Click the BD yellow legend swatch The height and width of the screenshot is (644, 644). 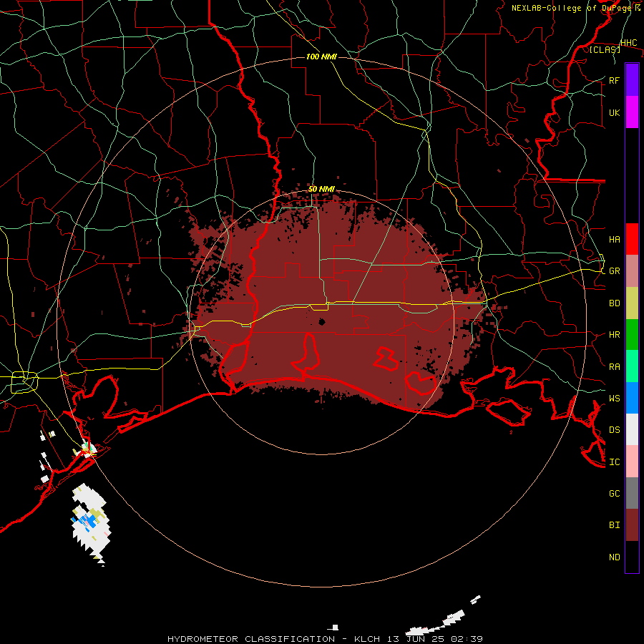(632, 303)
